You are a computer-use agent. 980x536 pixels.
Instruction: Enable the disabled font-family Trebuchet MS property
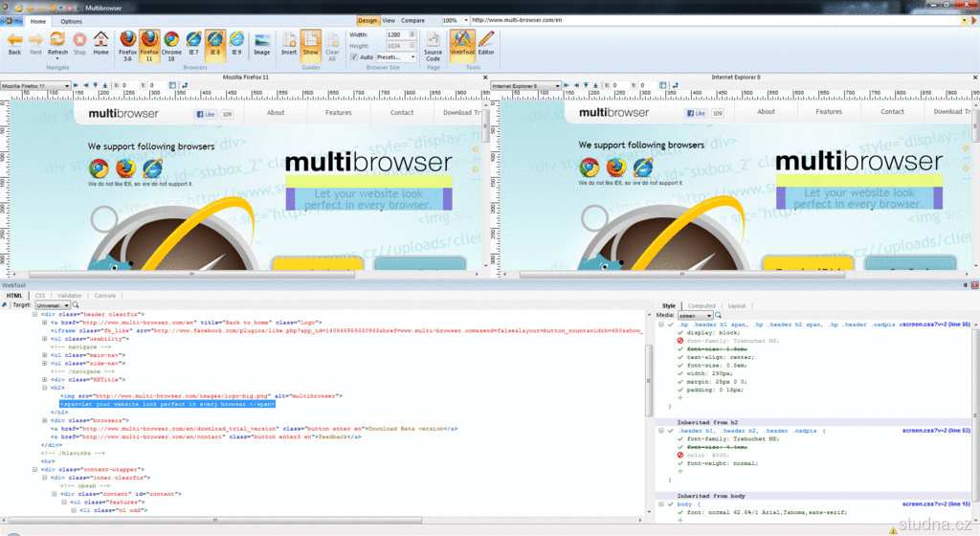[x=679, y=342]
